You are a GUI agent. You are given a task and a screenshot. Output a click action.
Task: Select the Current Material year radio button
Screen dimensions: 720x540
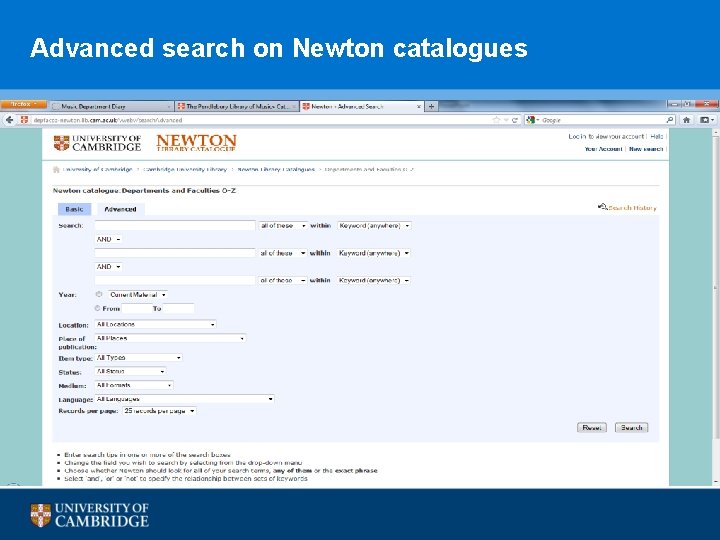[99, 294]
